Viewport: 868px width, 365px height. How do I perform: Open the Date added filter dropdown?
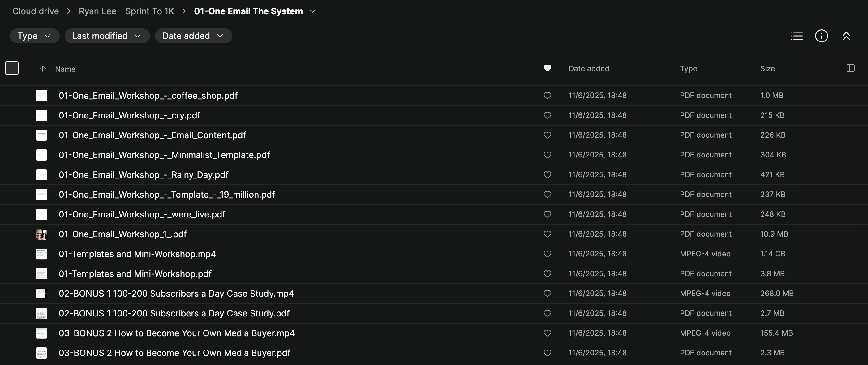coord(193,36)
